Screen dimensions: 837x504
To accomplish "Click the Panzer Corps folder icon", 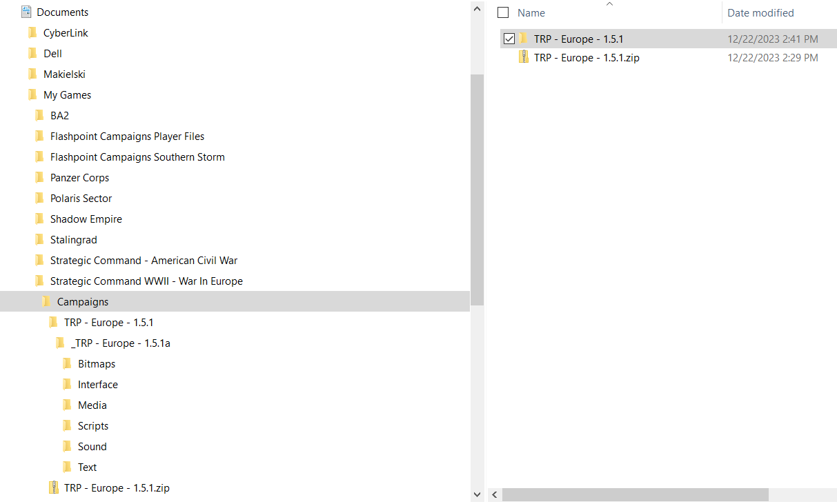I will [39, 177].
